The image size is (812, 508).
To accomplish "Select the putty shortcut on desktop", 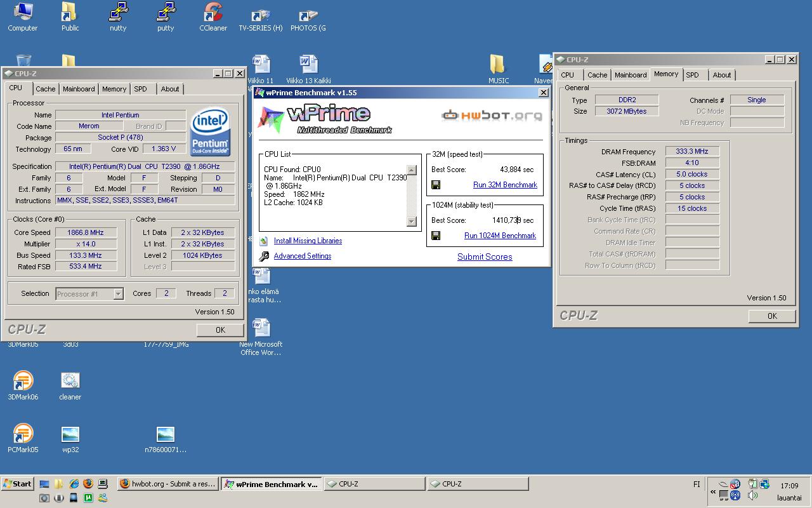I will [166, 17].
